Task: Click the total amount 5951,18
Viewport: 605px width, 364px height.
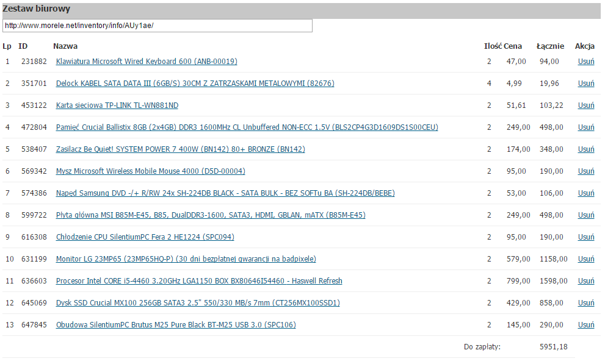Action: 553,347
